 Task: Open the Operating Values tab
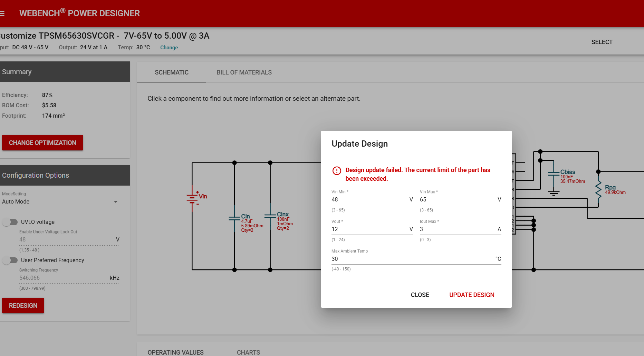(x=175, y=352)
